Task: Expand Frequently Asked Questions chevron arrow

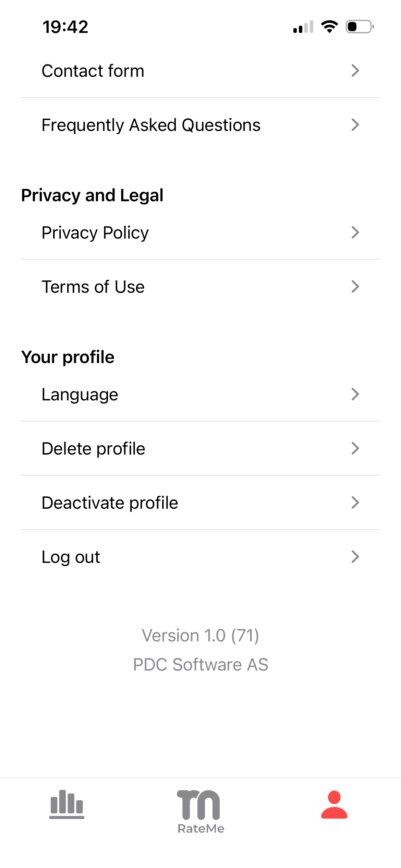Action: 355,125
